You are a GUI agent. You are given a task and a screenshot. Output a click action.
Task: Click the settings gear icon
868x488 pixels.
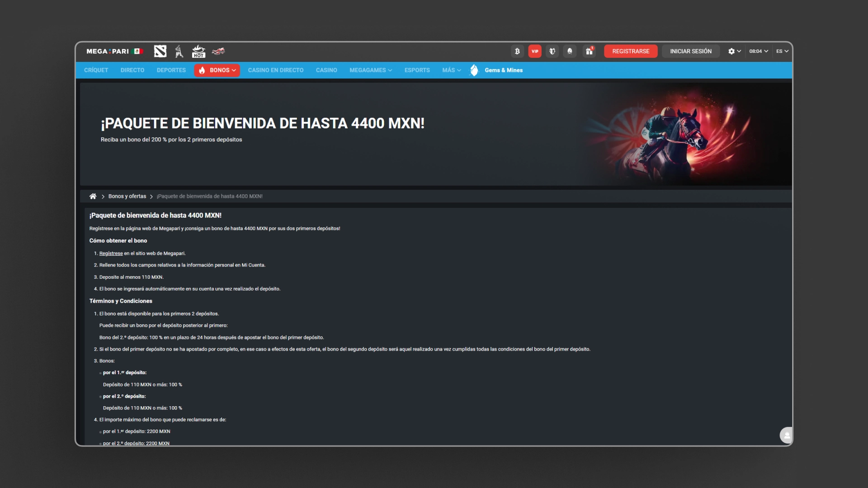click(731, 51)
